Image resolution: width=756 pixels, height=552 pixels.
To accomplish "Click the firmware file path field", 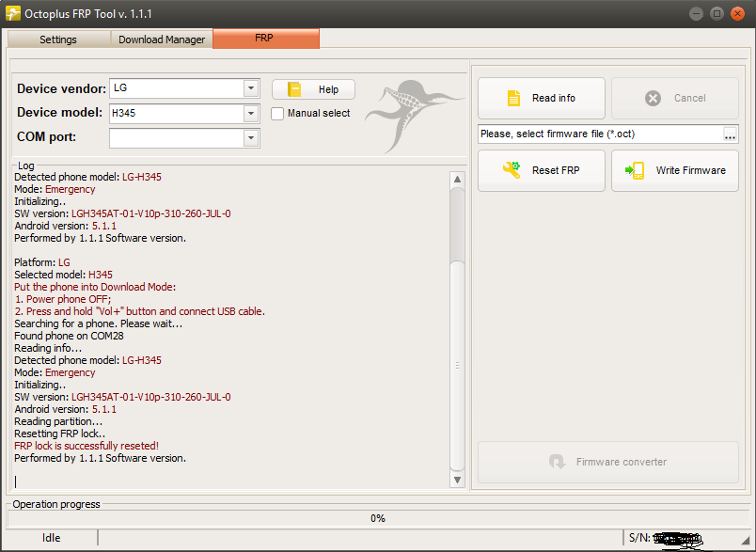I will click(601, 134).
